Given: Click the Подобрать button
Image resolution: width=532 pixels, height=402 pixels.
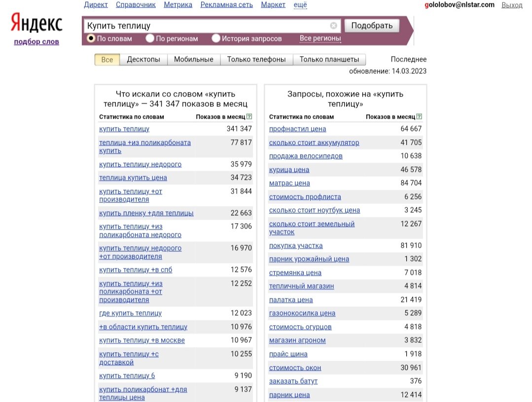Looking at the screenshot, I should click(x=372, y=26).
